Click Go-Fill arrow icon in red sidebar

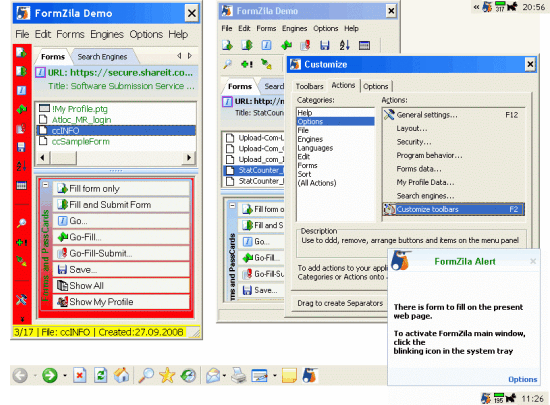pyautogui.click(x=21, y=109)
